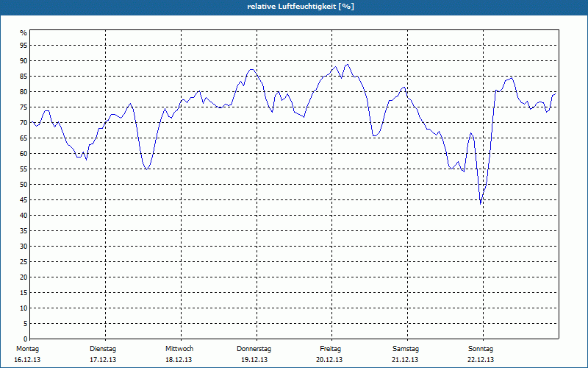
Task: Select the 60 axis label
Action: [24, 154]
